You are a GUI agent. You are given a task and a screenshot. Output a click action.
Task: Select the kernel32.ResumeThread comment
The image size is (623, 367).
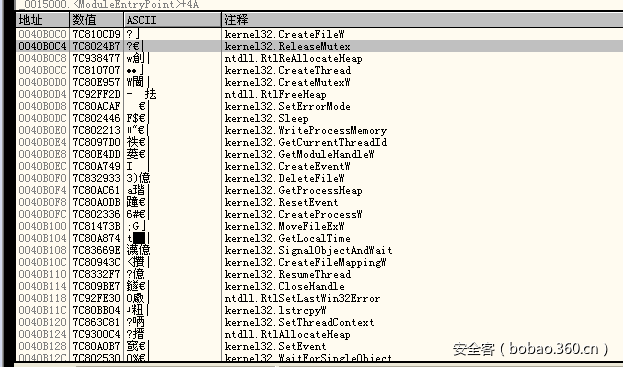[x=288, y=274]
